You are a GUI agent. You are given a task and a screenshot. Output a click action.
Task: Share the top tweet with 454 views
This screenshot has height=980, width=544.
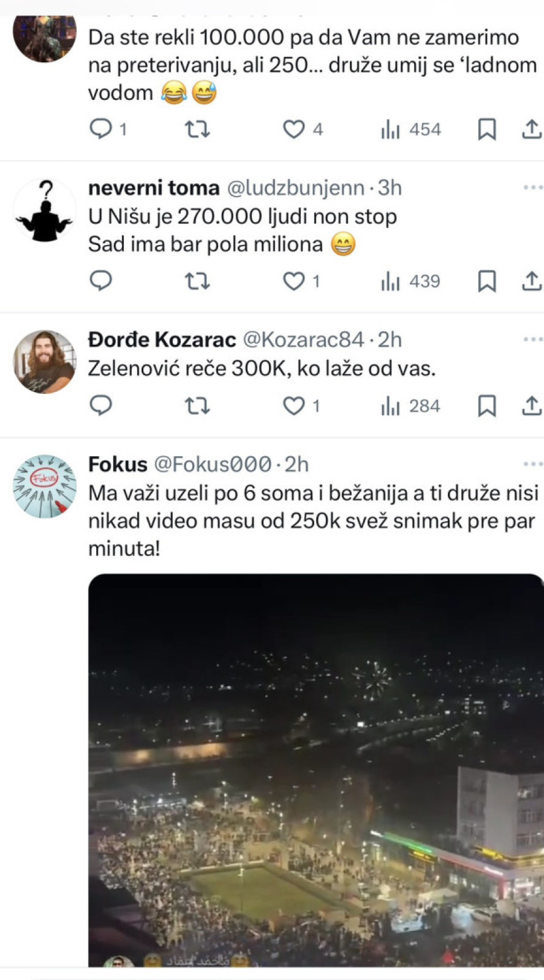(x=531, y=129)
